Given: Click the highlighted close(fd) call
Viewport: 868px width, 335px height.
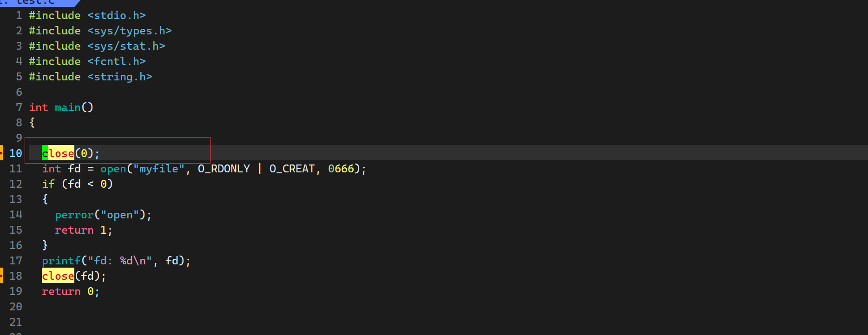Looking at the screenshot, I should point(59,276).
